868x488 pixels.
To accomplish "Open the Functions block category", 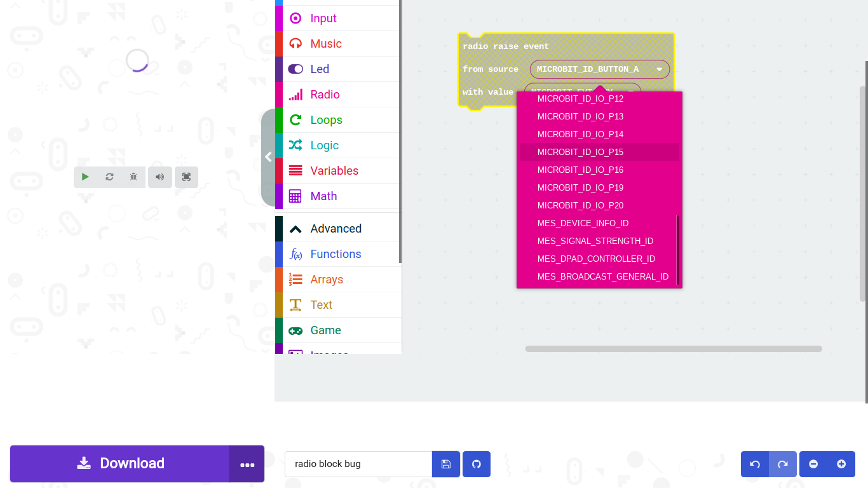I will (x=338, y=254).
